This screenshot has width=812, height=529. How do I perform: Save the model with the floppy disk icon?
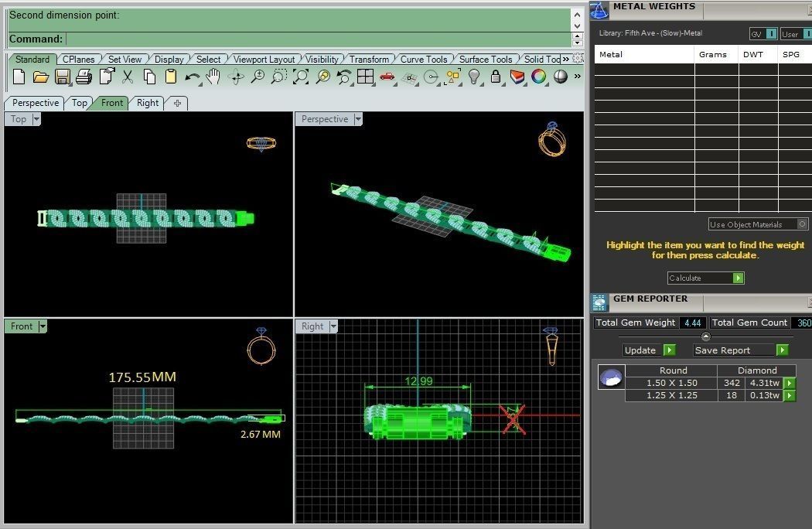tap(62, 77)
